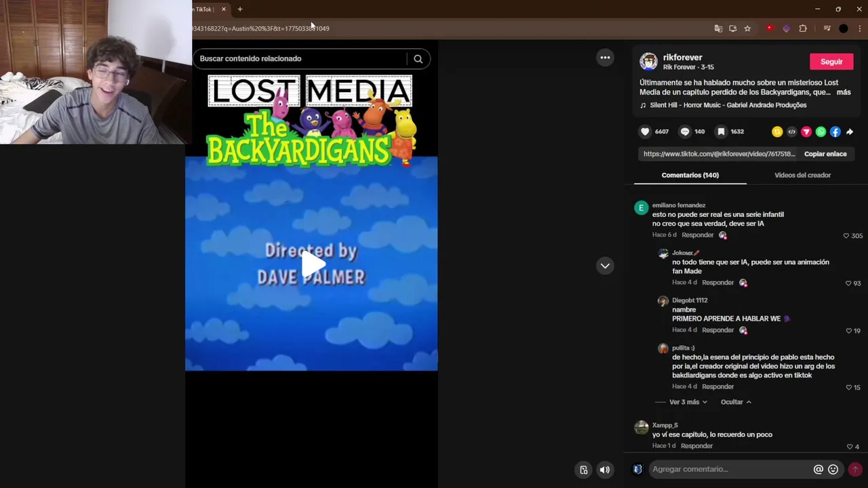Screen dimensions: 868x488
Task: Share the video to Facebook
Action: tap(835, 132)
